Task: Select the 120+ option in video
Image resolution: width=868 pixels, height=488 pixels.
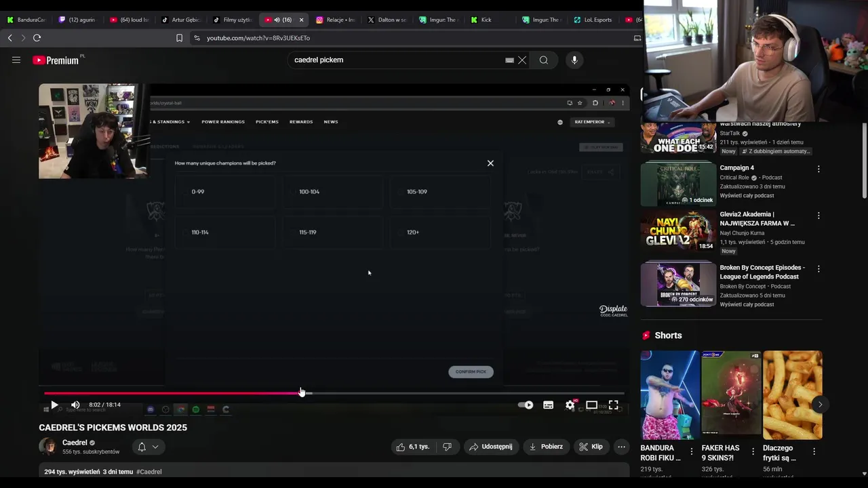Action: point(440,232)
